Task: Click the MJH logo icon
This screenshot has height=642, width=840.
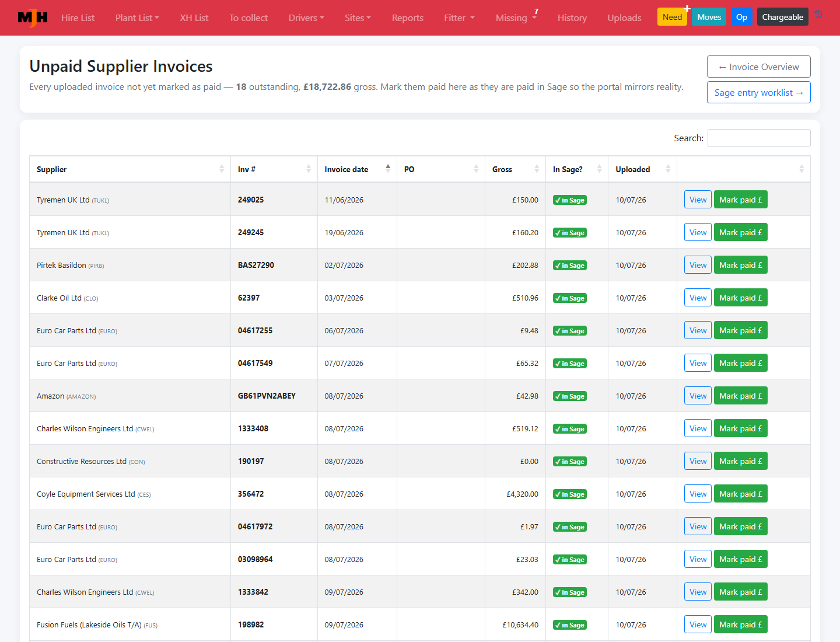Action: coord(33,18)
